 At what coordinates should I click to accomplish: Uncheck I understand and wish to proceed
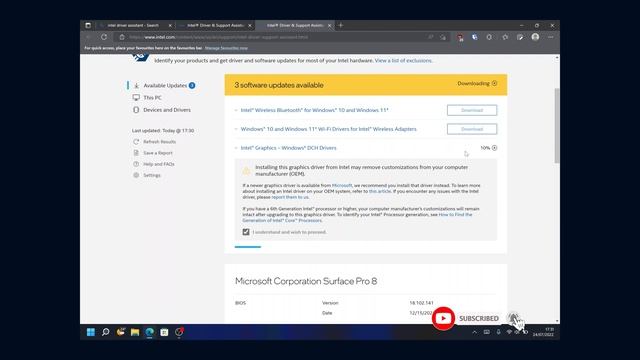[x=246, y=232]
